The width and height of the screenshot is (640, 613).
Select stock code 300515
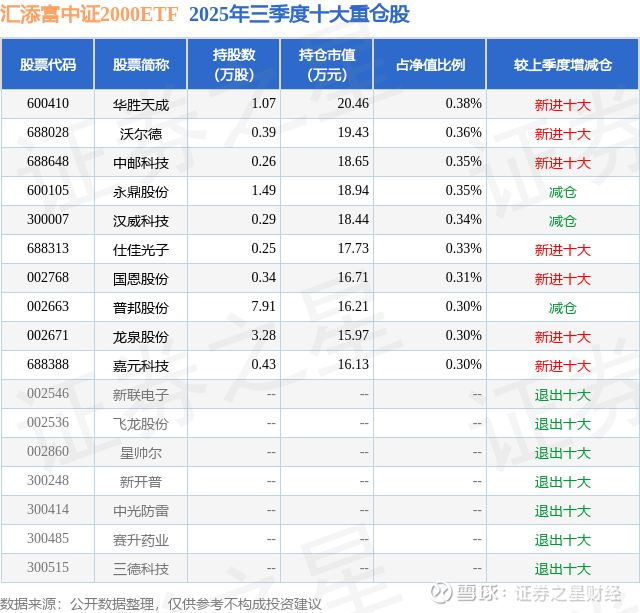pyautogui.click(x=48, y=567)
